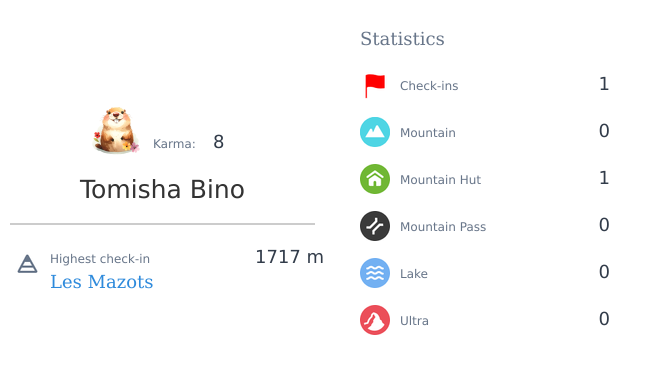
Task: Click the Mountain Pass label
Action: click(443, 227)
